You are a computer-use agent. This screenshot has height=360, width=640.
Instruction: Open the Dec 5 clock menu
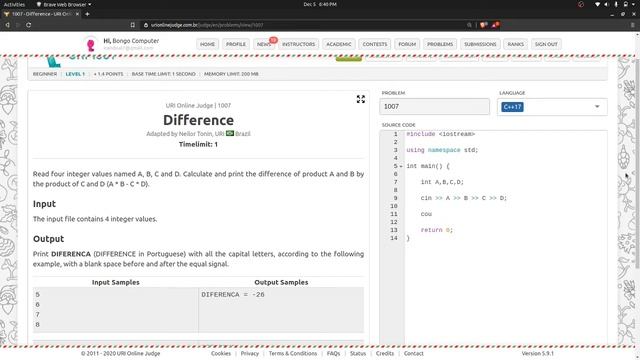coord(320,4)
